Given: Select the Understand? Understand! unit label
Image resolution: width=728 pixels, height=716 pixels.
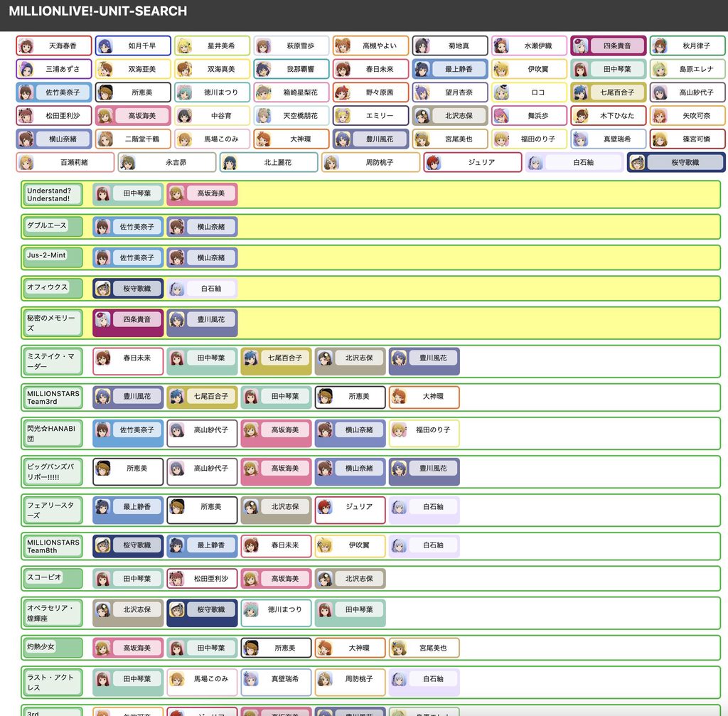Looking at the screenshot, I should pos(53,195).
